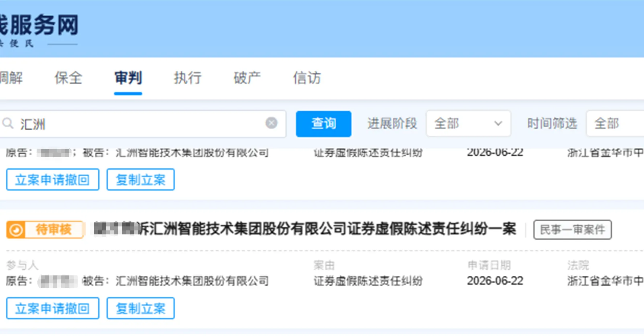Click the 民事一审案件 tag
The height and width of the screenshot is (336, 644).
click(x=573, y=230)
